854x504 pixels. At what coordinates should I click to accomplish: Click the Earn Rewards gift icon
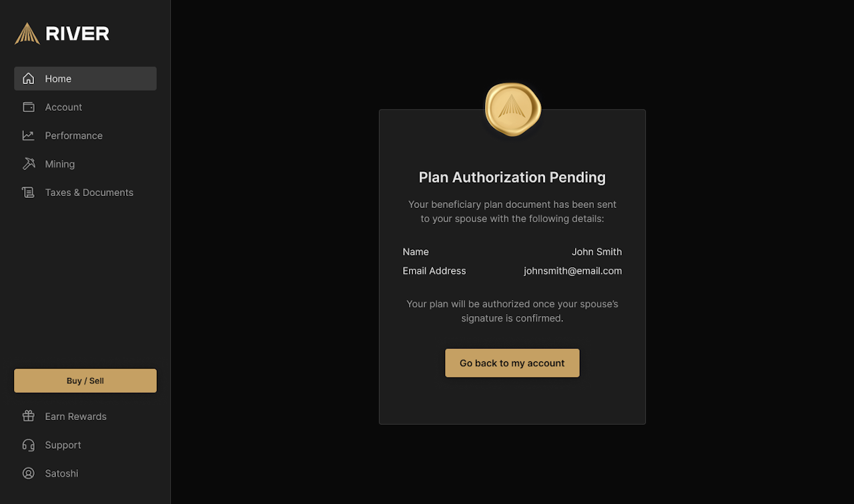28,417
